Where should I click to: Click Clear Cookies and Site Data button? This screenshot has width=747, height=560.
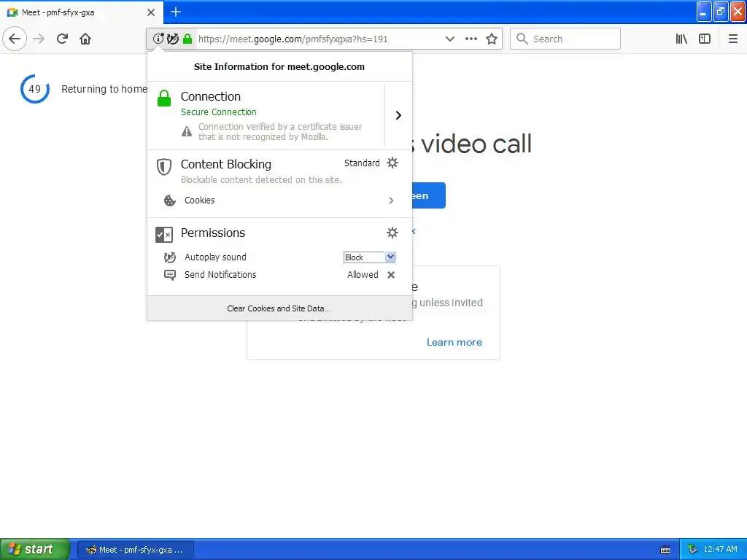[x=279, y=308]
